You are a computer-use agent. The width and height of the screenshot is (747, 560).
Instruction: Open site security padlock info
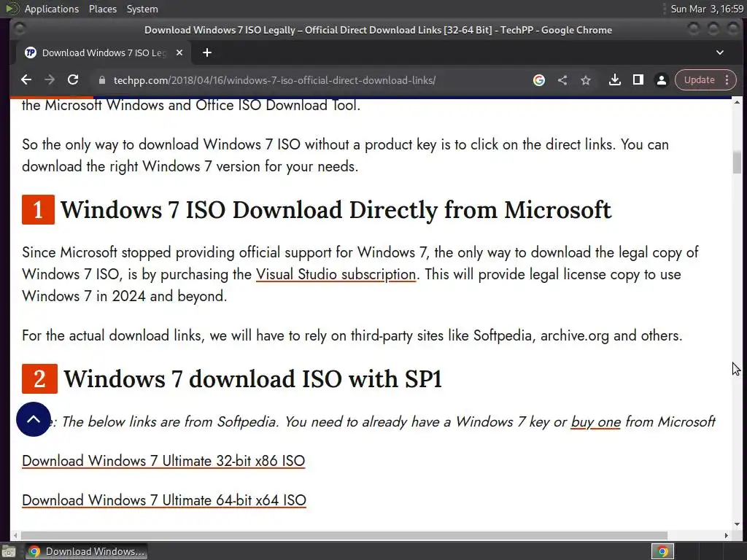click(x=101, y=80)
